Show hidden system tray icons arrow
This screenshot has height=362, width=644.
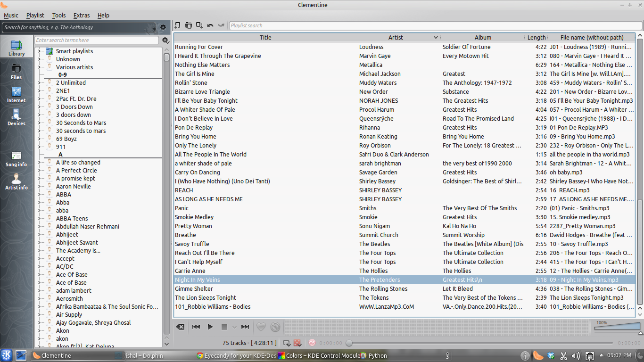click(601, 355)
